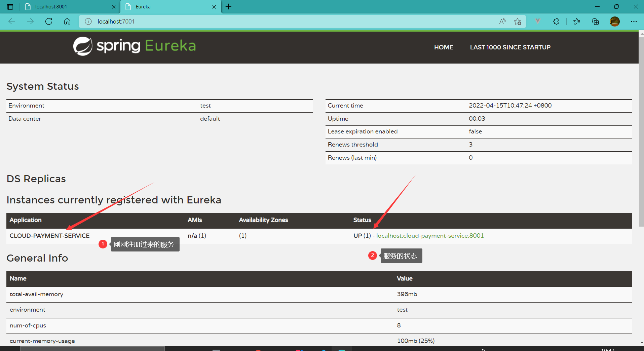Activate the Read aloud icon

click(x=502, y=22)
